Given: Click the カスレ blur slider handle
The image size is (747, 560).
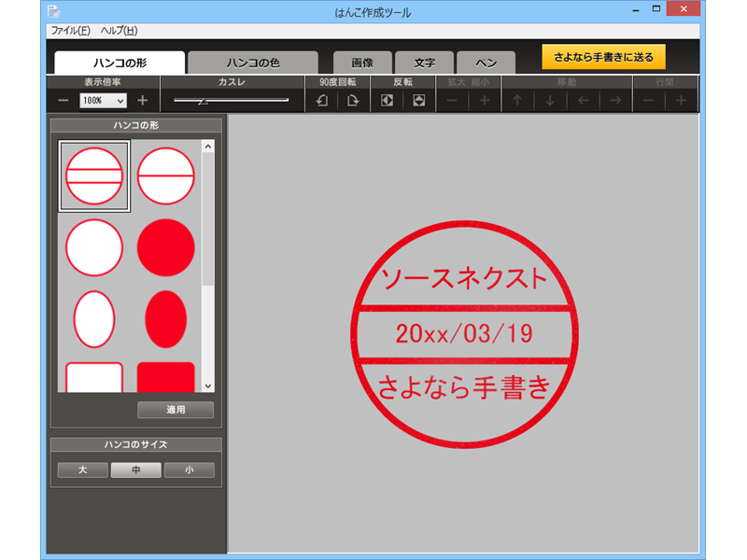Looking at the screenshot, I should click(204, 102).
